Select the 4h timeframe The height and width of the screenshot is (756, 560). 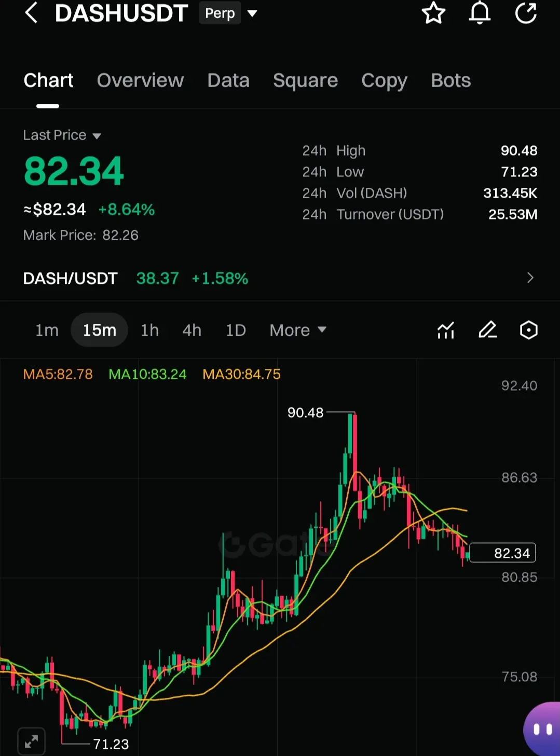point(192,330)
